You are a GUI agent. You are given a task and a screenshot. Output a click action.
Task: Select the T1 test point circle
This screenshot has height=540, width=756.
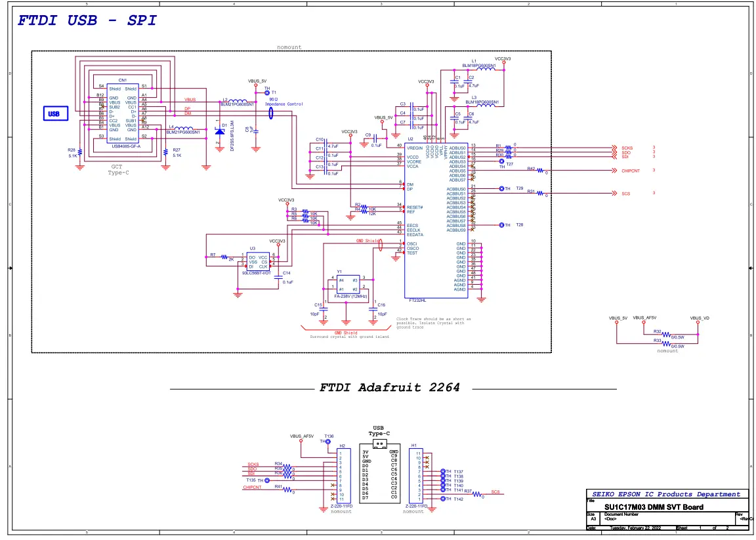click(x=267, y=92)
